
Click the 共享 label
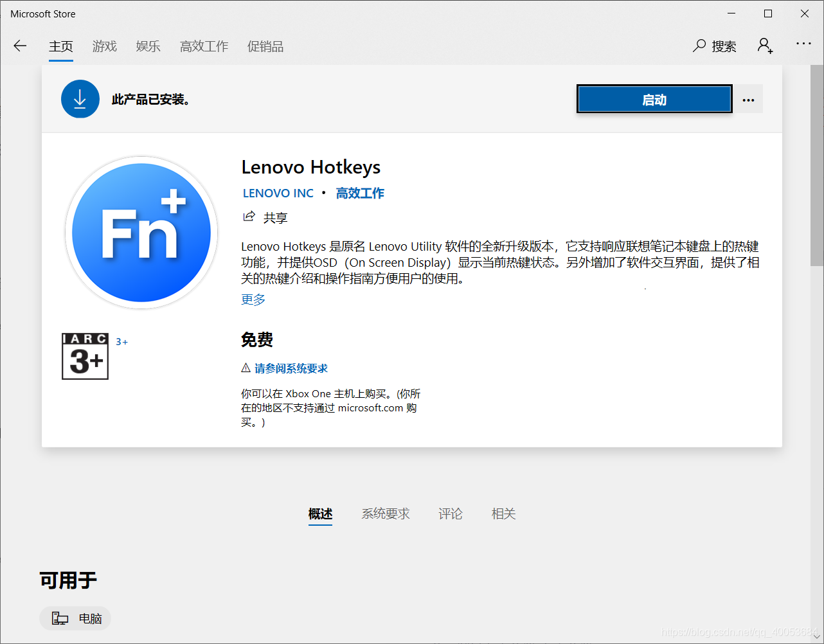(276, 218)
